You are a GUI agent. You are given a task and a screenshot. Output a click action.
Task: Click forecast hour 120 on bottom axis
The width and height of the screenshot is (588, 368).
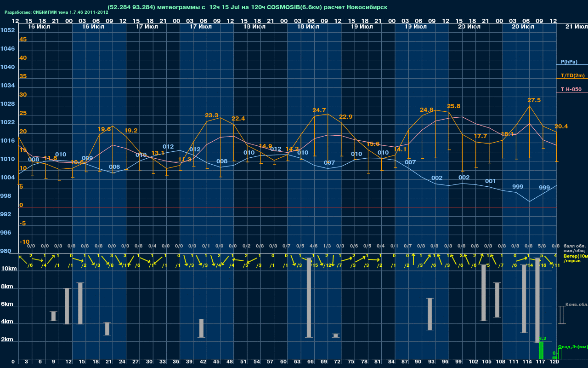(x=554, y=362)
